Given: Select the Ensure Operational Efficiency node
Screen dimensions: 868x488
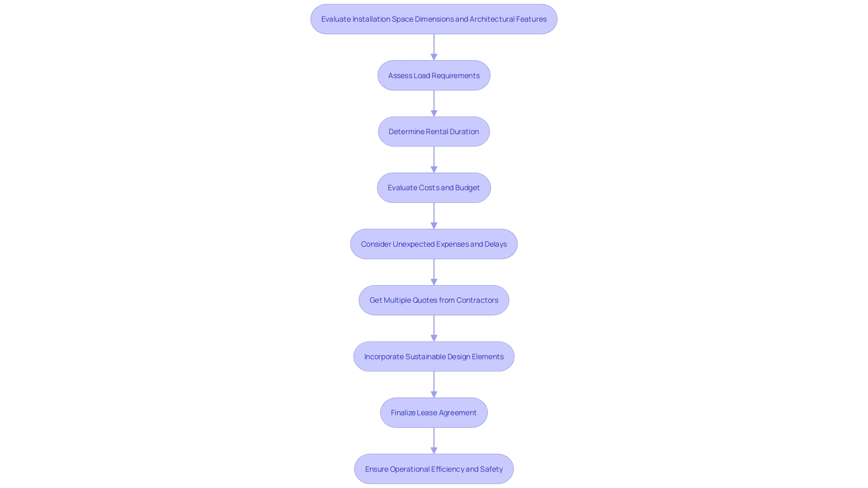Looking at the screenshot, I should point(434,469).
